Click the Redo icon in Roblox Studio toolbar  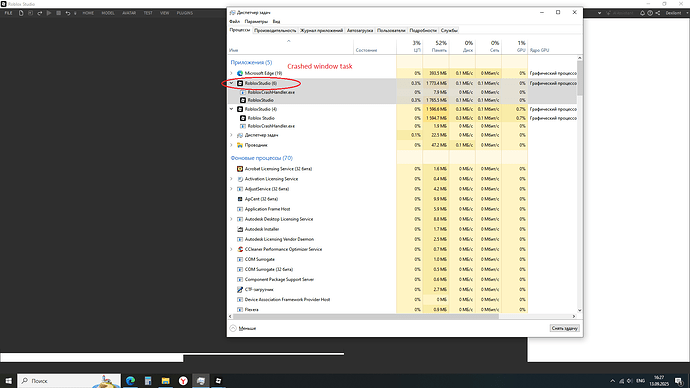40,13
